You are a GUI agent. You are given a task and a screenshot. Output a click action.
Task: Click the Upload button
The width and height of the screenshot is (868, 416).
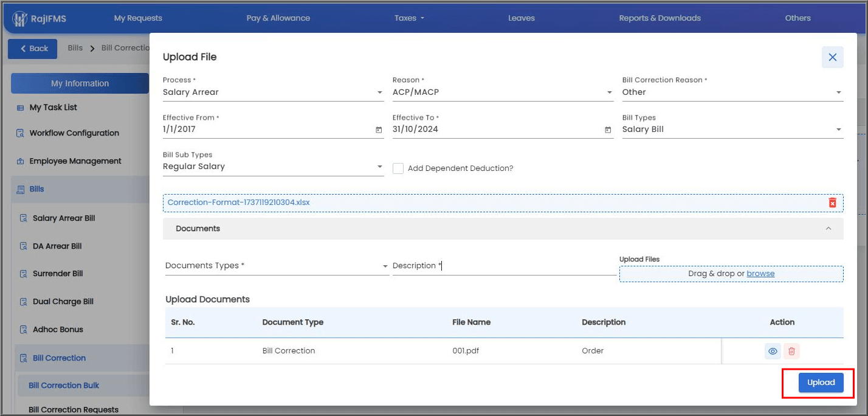[x=821, y=383]
